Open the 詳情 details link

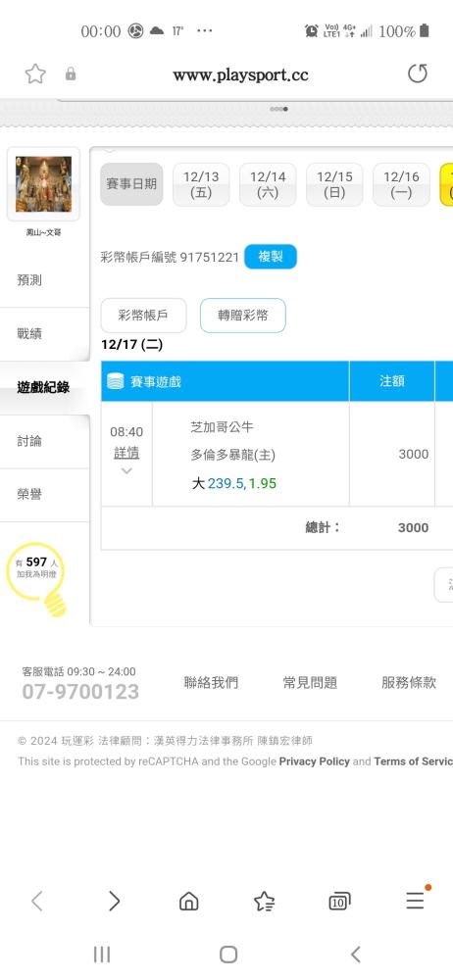point(126,453)
